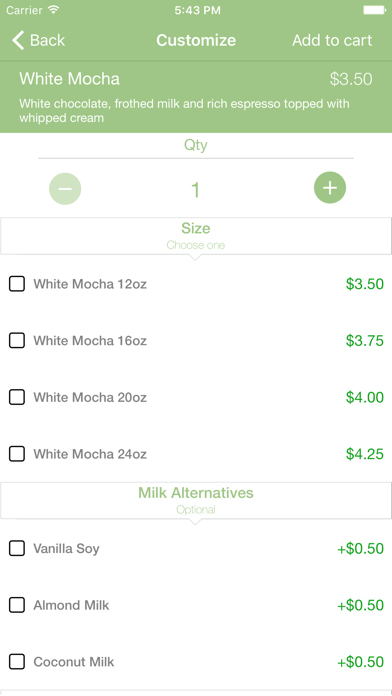Collapse the Size section header

coord(196,236)
